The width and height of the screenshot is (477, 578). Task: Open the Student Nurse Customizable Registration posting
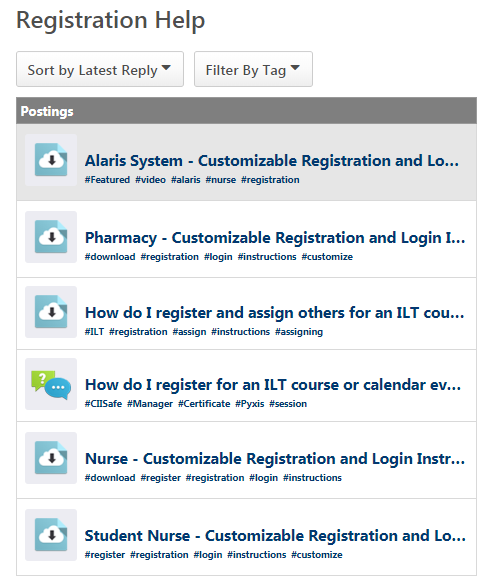click(275, 536)
